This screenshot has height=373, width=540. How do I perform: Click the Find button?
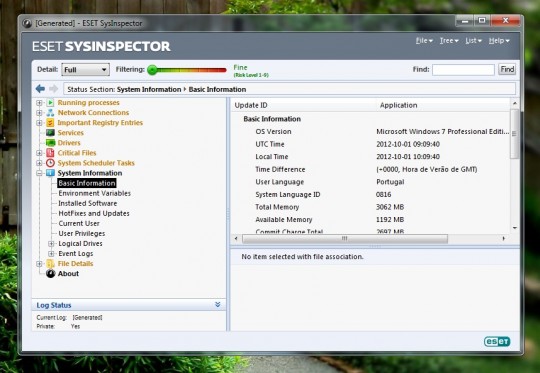[507, 69]
